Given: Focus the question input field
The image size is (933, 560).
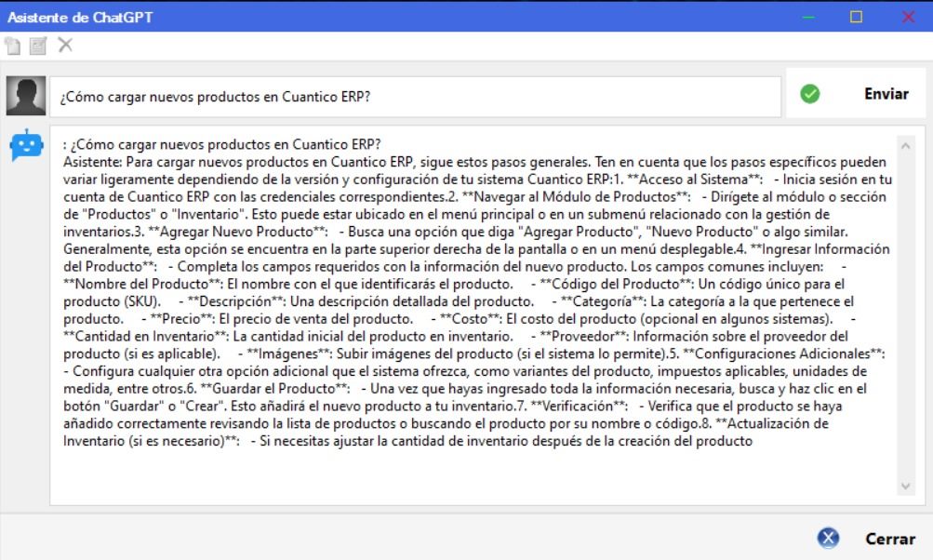Looking at the screenshot, I should point(415,97).
